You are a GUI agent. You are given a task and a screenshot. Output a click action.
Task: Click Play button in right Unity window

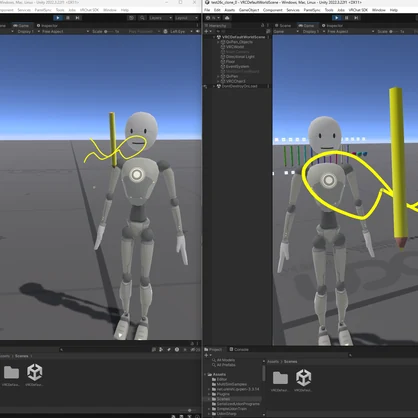(x=337, y=18)
